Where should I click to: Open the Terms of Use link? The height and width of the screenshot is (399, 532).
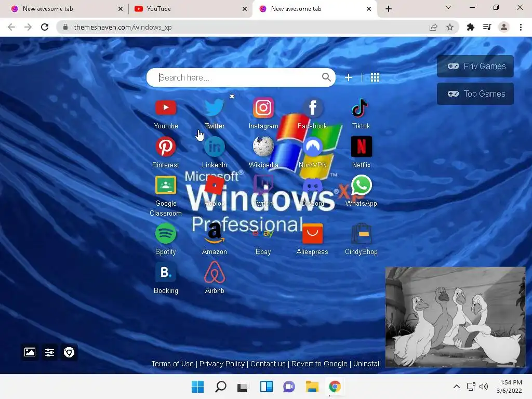[x=172, y=364]
